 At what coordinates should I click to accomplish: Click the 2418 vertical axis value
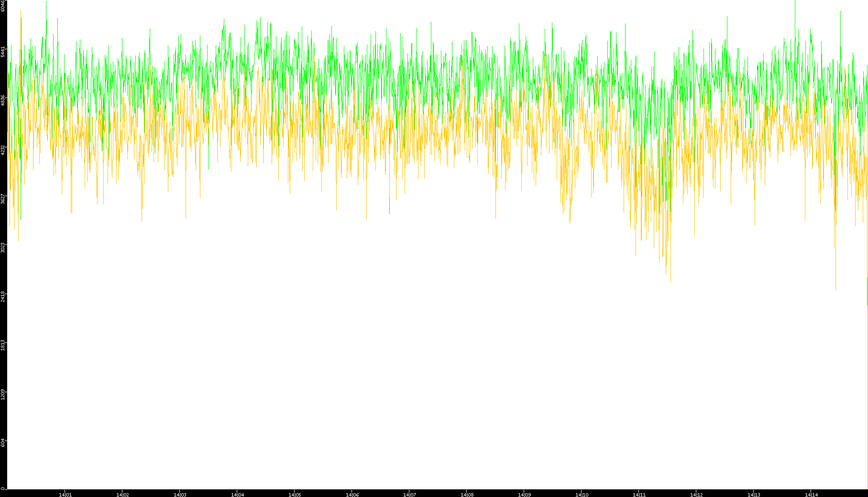pyautogui.click(x=3, y=296)
